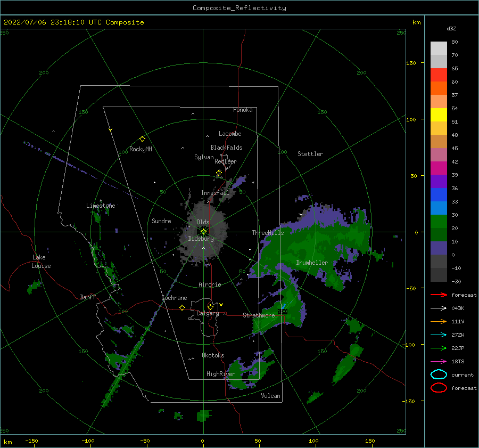
Task: Click the Vulcan label
Action: (x=271, y=396)
